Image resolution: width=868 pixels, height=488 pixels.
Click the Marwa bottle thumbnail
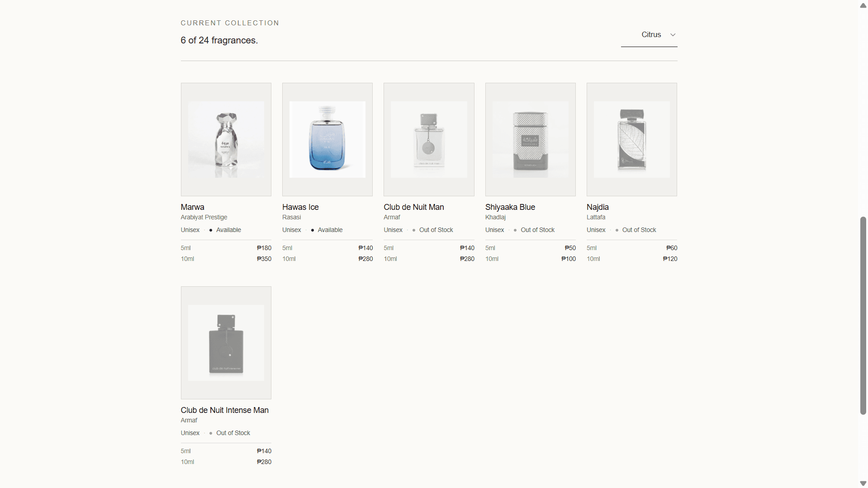[226, 139]
